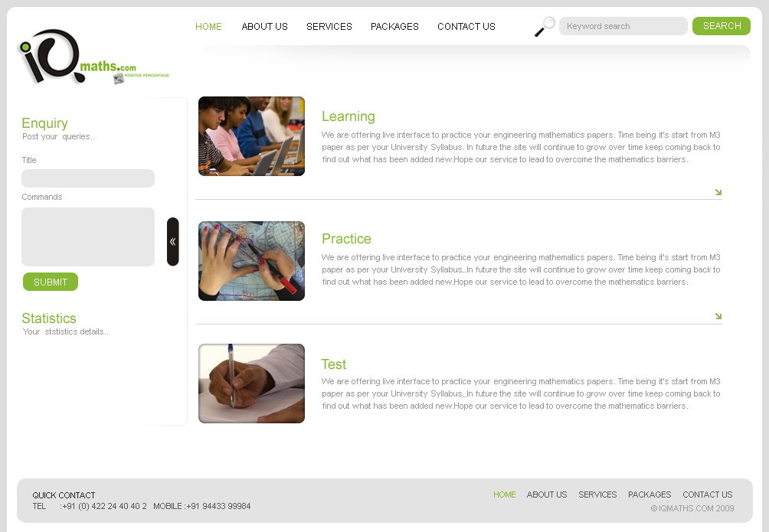Open the Test handwriting thumbnail
Viewport: 769px width, 532px height.
251,383
